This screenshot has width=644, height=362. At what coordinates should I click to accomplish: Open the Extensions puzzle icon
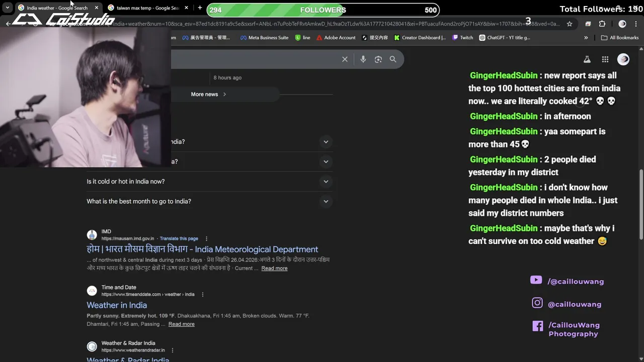tap(602, 24)
